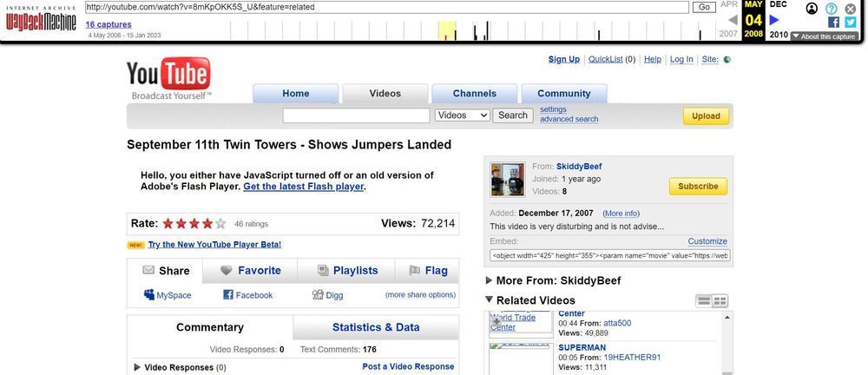
Task: Open the Help link
Action: pyautogui.click(x=653, y=59)
